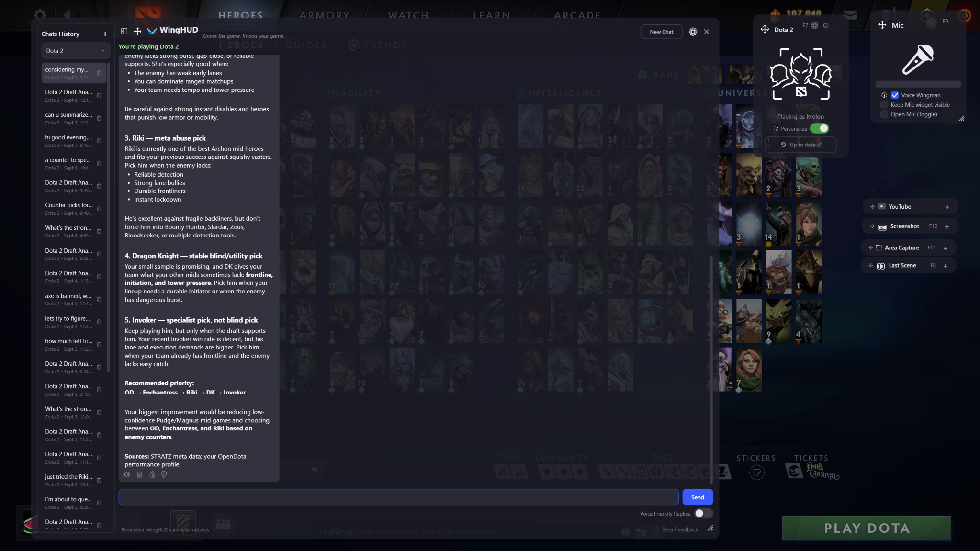Toggle Voice Friendly Replies switch
Image resolution: width=980 pixels, height=551 pixels.
pyautogui.click(x=703, y=513)
